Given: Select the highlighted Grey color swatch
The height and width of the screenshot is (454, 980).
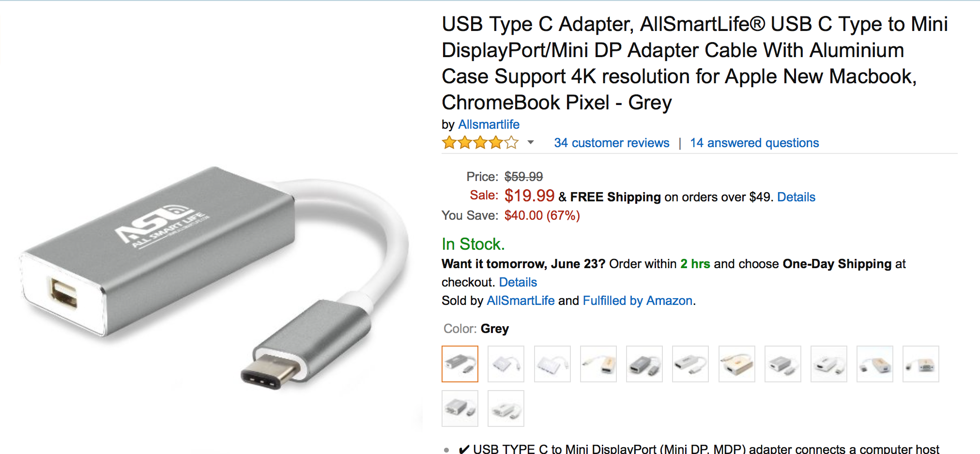Looking at the screenshot, I should [x=459, y=364].
